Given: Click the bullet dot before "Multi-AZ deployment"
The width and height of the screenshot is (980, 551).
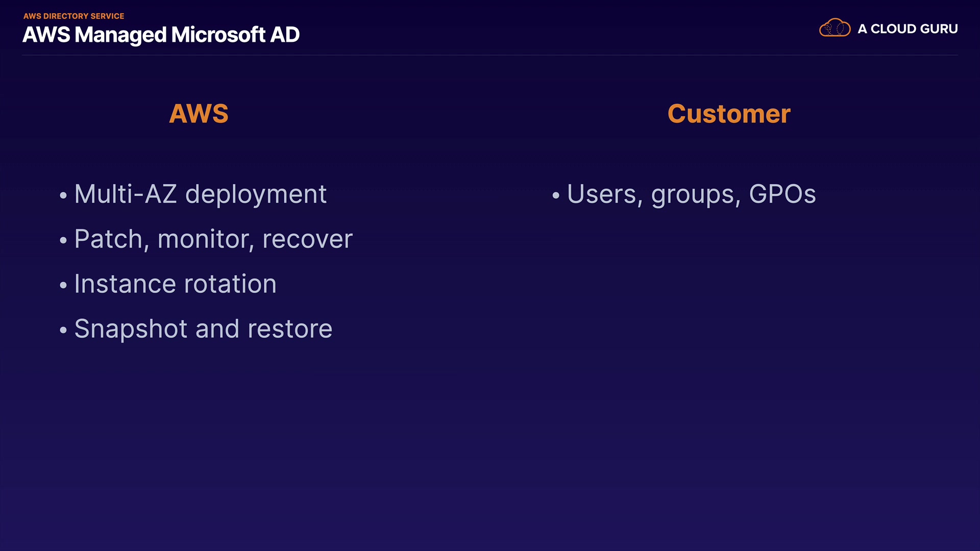Looking at the screenshot, I should tap(63, 195).
